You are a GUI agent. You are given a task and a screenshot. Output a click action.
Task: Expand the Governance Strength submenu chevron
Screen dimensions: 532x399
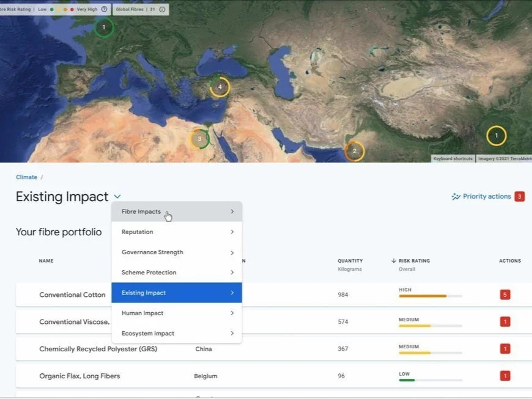click(232, 253)
